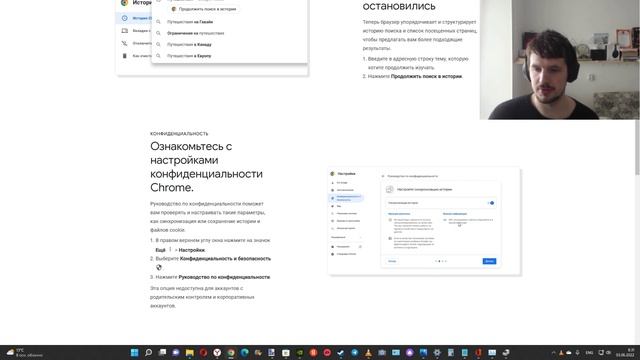Launch Microsoft Edge from taskbar
This screenshot has height=360, width=640.
[x=244, y=353]
